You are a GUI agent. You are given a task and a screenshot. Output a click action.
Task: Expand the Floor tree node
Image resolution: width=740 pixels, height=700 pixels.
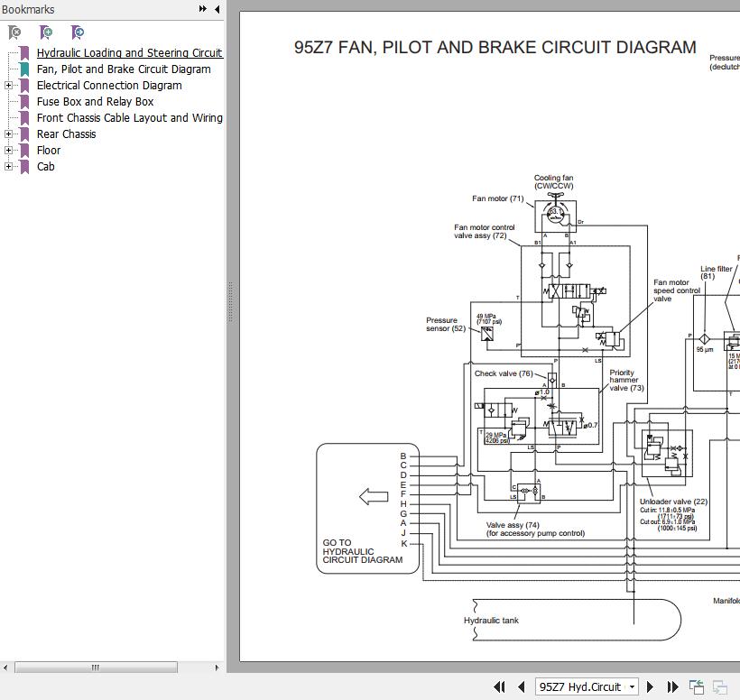pos(8,150)
